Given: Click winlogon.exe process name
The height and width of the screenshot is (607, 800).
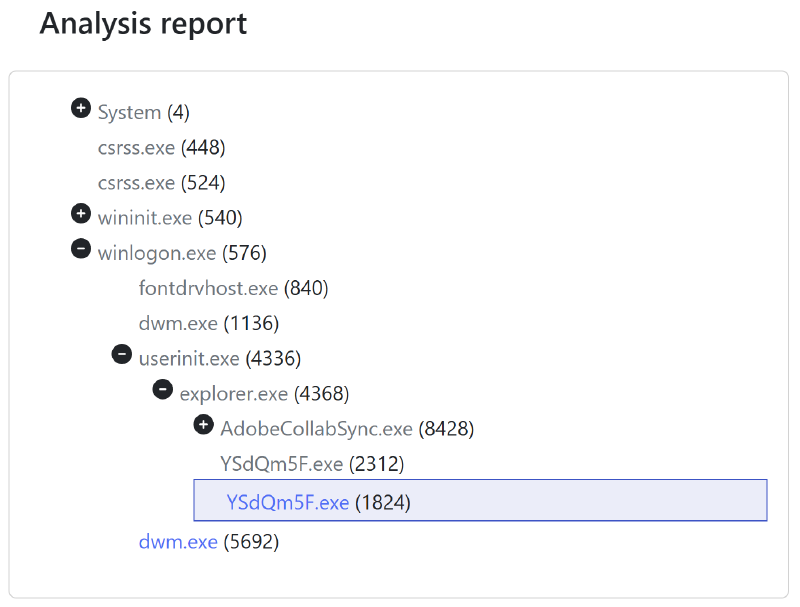Looking at the screenshot, I should pyautogui.click(x=157, y=253).
